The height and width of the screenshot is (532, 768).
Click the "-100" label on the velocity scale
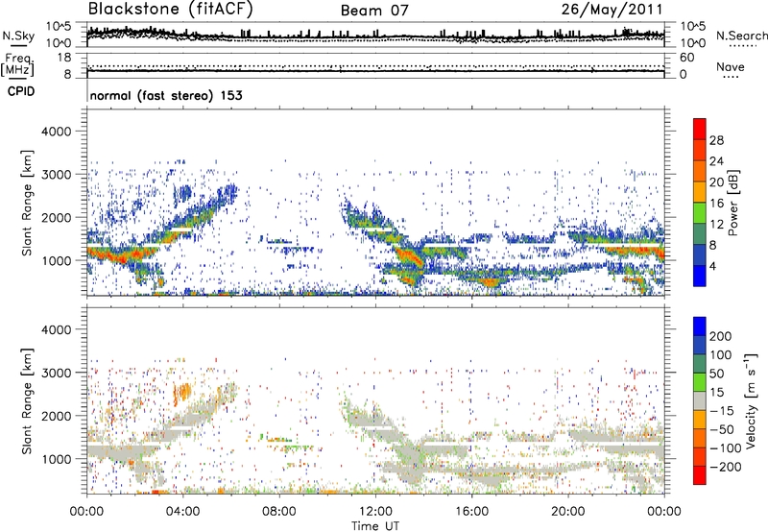click(x=726, y=448)
